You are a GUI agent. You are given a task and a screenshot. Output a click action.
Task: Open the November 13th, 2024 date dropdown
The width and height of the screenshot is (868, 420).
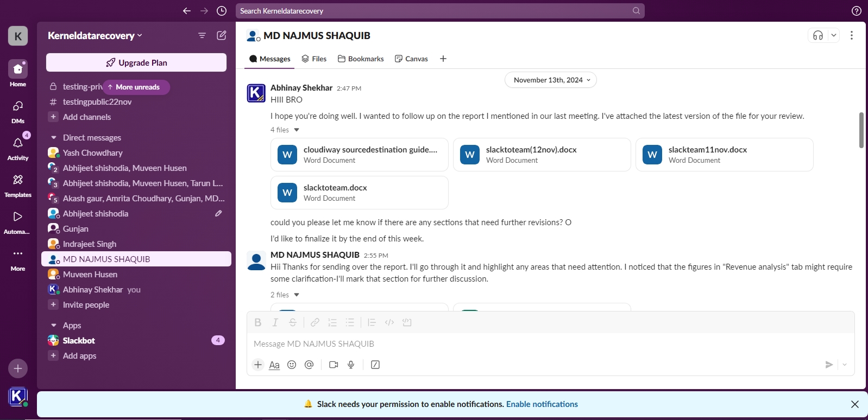551,80
